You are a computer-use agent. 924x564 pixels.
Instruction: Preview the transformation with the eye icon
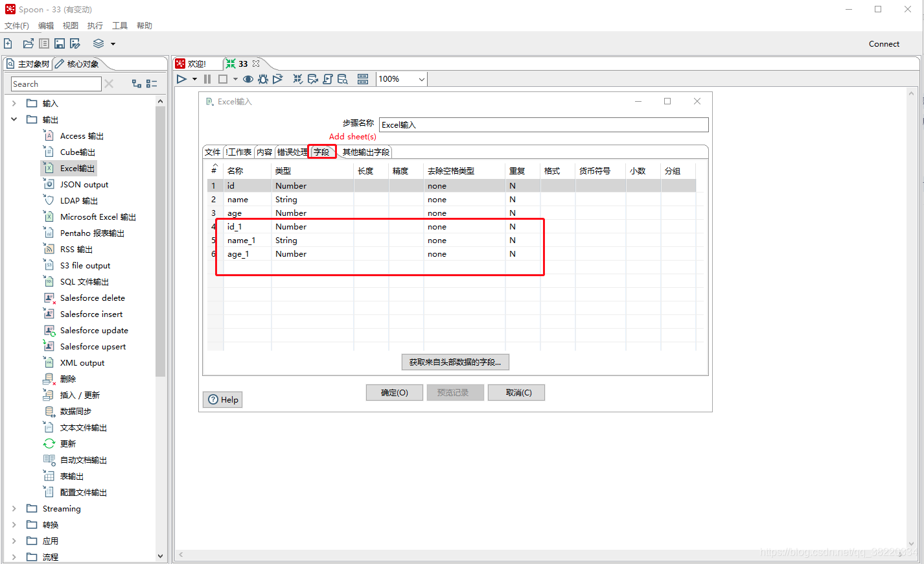pyautogui.click(x=248, y=79)
